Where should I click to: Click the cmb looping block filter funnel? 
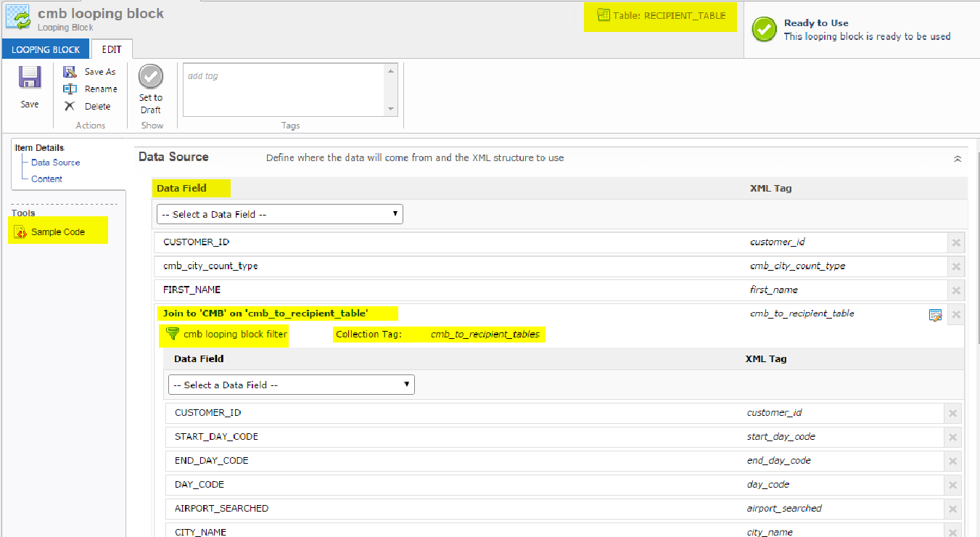(173, 334)
